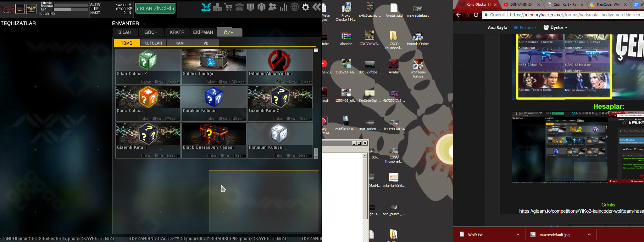Select the Gizemli Kutu 2 item
The height and width of the screenshot is (242, 644).
pyautogui.click(x=280, y=104)
